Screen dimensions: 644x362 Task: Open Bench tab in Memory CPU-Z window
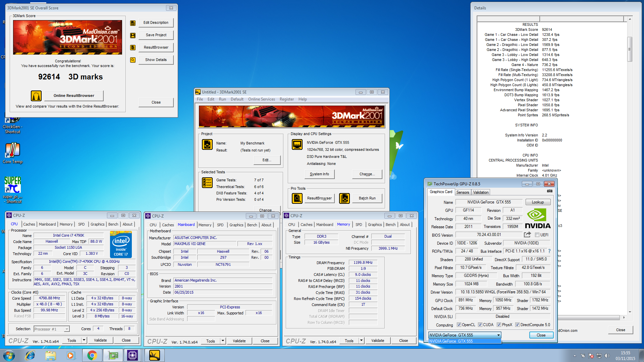pos(390,225)
